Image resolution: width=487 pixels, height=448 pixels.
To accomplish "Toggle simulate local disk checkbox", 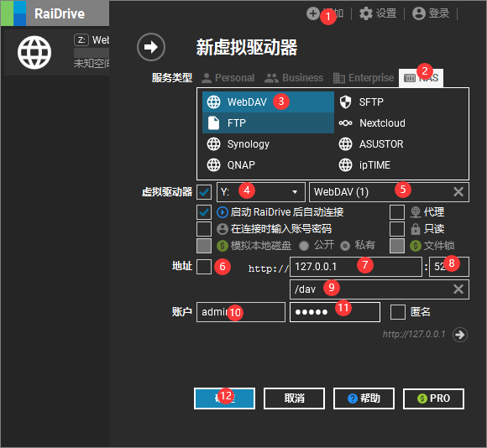I will click(204, 246).
